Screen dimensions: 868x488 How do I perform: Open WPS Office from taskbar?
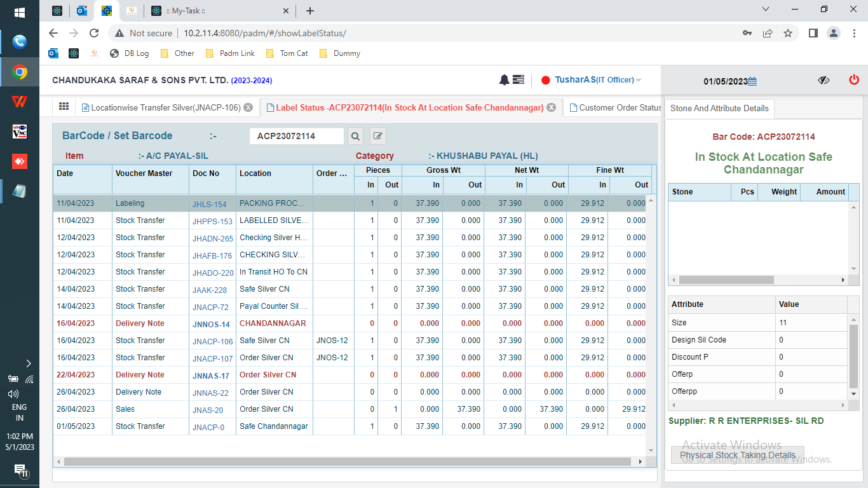tap(19, 102)
